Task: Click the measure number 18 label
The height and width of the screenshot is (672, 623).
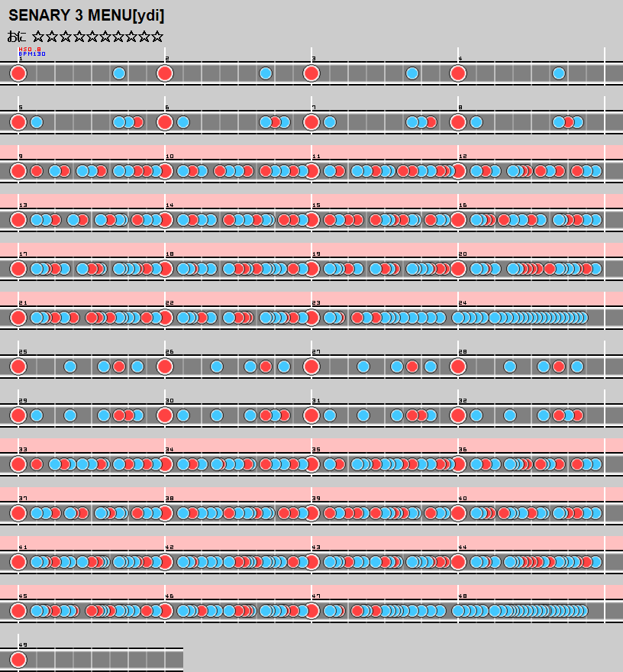Action: point(169,254)
